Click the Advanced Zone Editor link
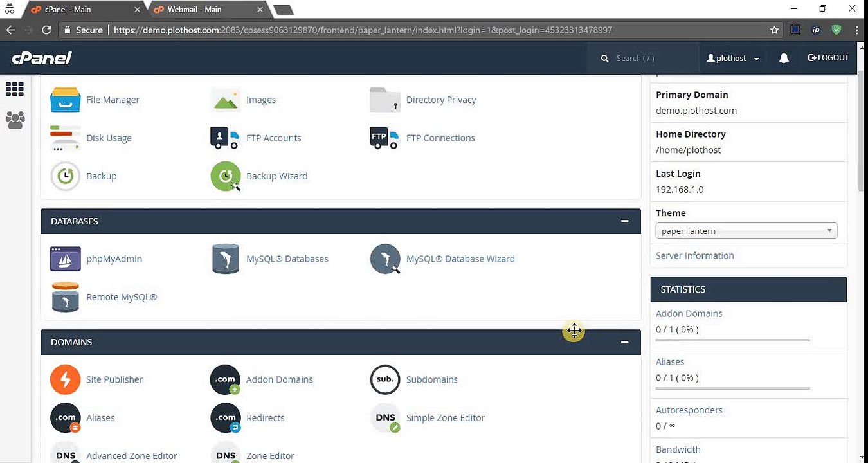The height and width of the screenshot is (463, 868). pos(132,456)
